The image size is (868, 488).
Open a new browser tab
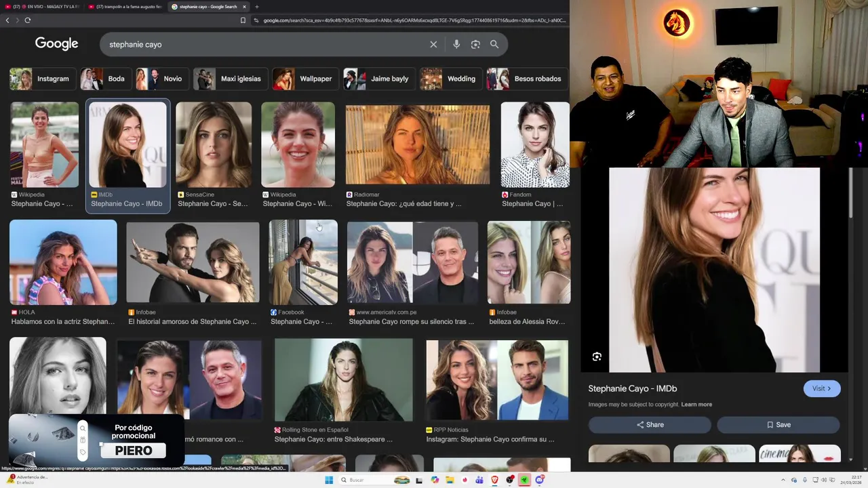[x=256, y=7]
